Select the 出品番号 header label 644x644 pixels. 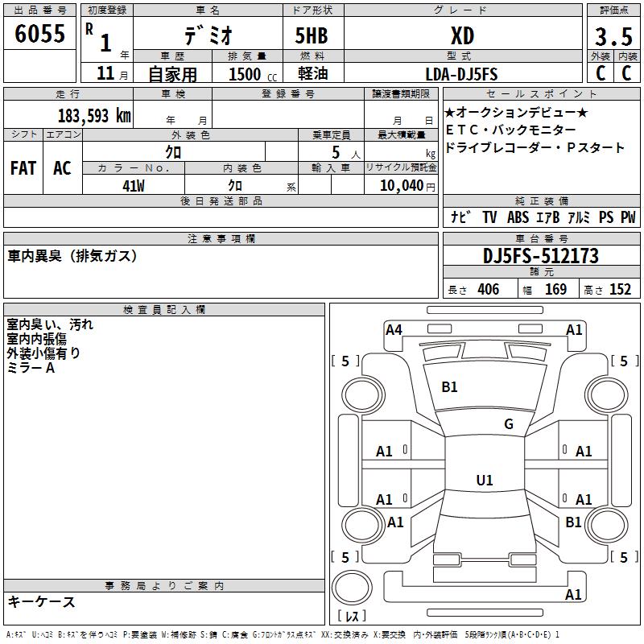[x=39, y=10]
